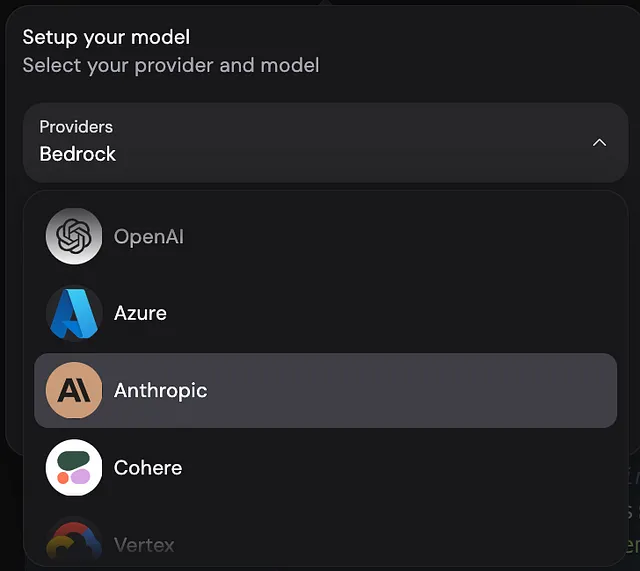The height and width of the screenshot is (571, 640).
Task: Open the Providers Bedrock combo box
Action: pyautogui.click(x=325, y=142)
